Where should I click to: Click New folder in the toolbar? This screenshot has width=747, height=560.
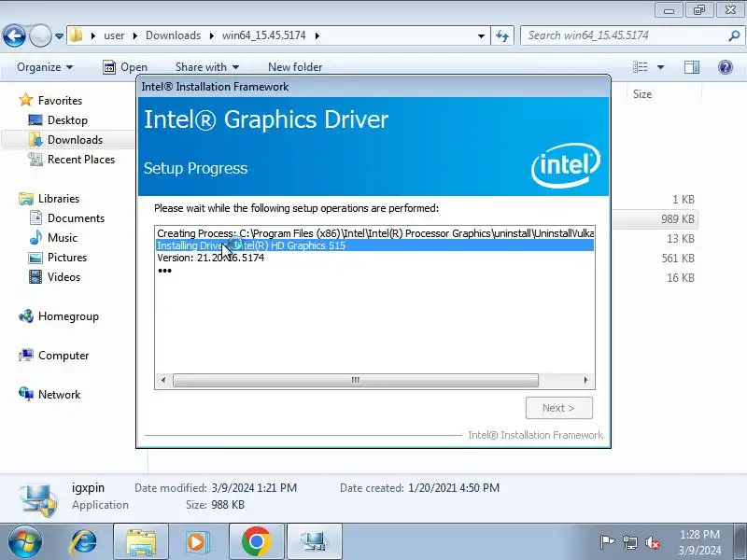coord(295,67)
